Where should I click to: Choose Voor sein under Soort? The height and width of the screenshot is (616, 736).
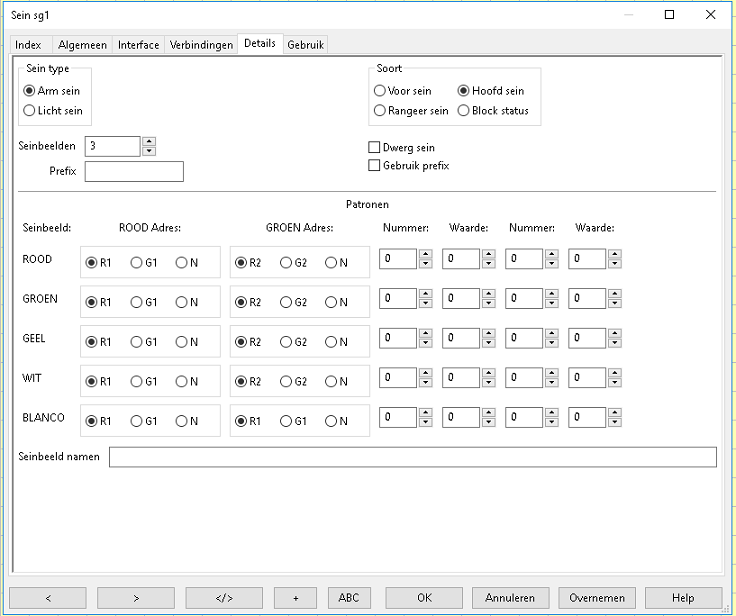(380, 91)
